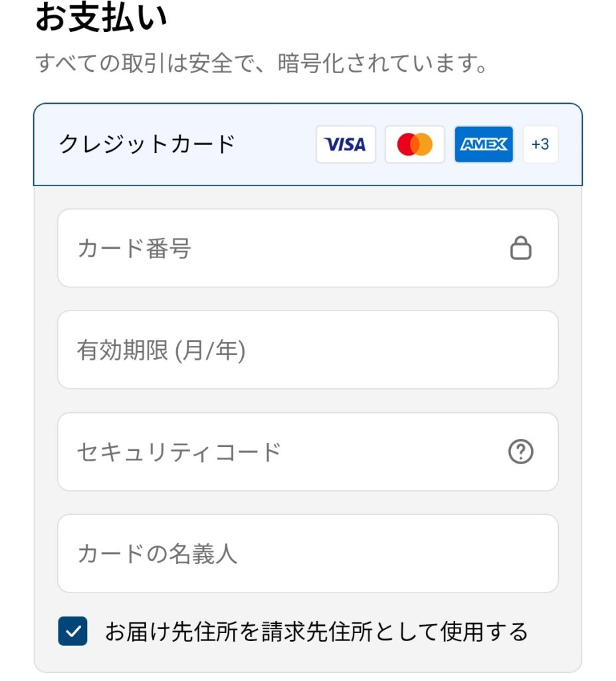The width and height of the screenshot is (616, 681).
Task: Click the 有効期限 placeholder text
Action: (161, 350)
